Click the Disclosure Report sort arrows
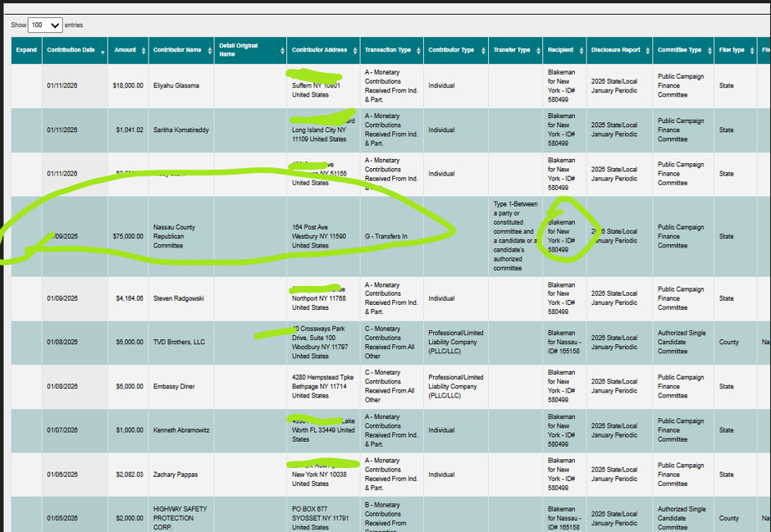 tap(649, 51)
